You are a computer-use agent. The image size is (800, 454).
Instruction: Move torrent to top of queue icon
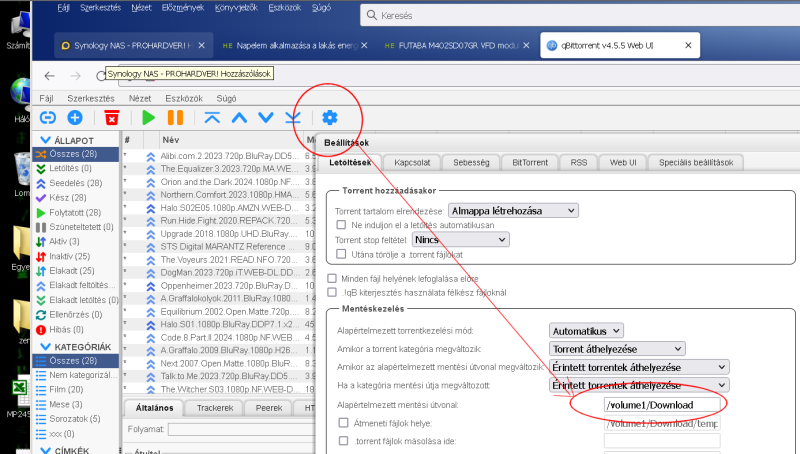[212, 118]
